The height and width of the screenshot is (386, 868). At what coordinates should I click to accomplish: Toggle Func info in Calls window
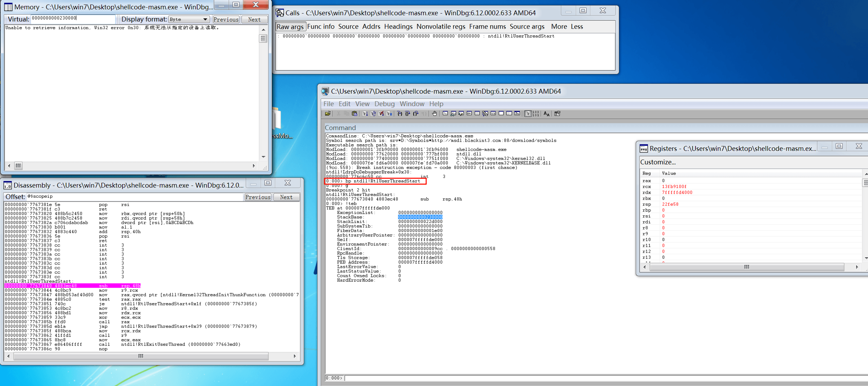tap(321, 27)
